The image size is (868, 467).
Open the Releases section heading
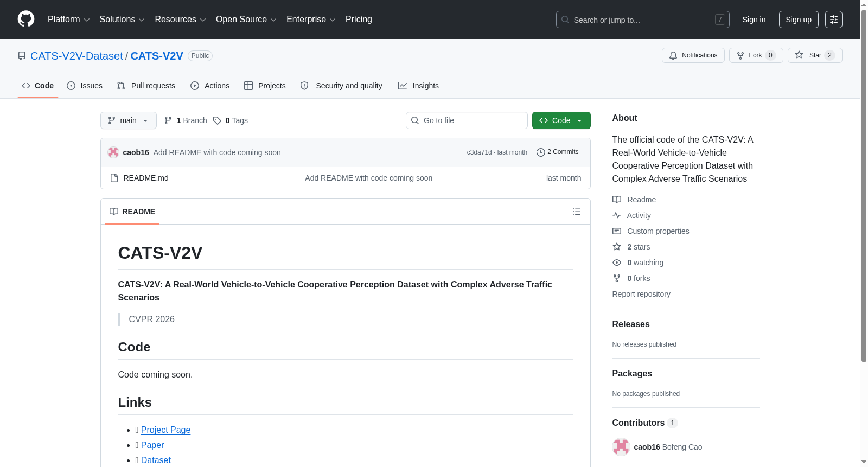(x=631, y=324)
